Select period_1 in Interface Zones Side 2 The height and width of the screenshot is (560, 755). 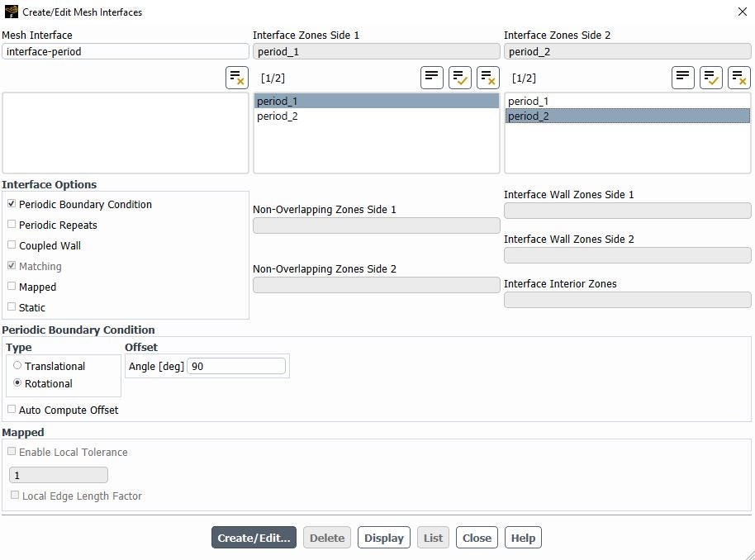pos(529,102)
